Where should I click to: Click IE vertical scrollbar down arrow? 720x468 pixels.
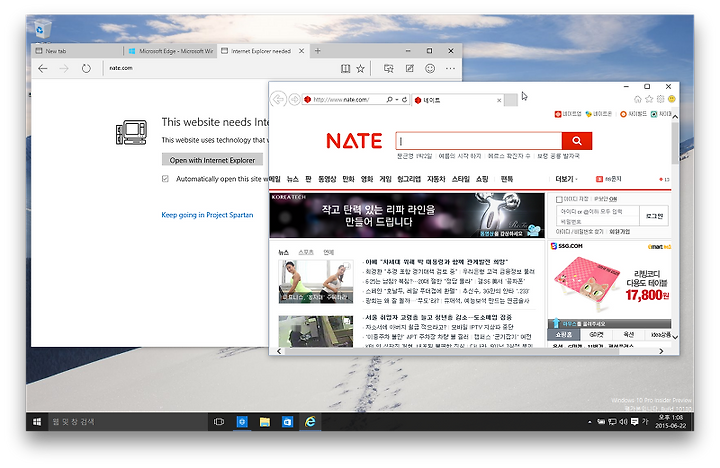[x=675, y=337]
